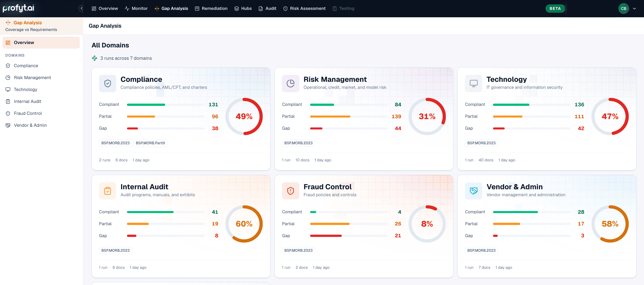This screenshot has width=644, height=285.
Task: Click the BSP.MORB.PartIX tag on Compliance card
Action: pyautogui.click(x=151, y=143)
